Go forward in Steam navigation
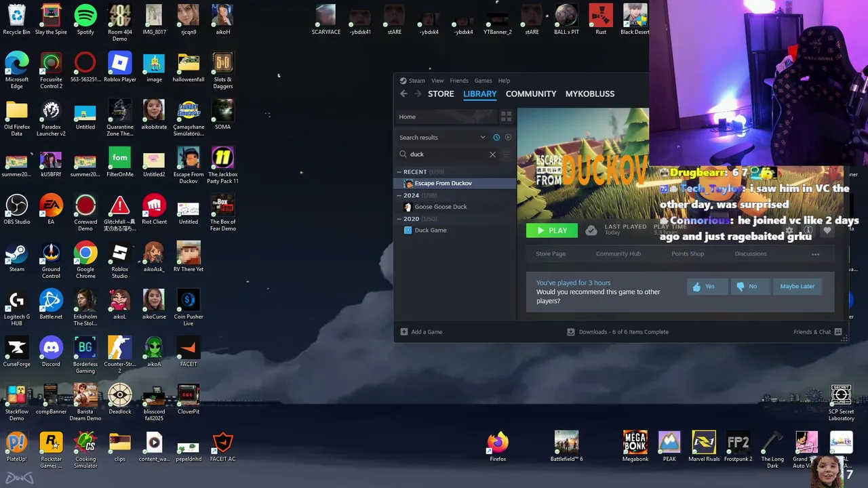The image size is (868, 488). 418,94
